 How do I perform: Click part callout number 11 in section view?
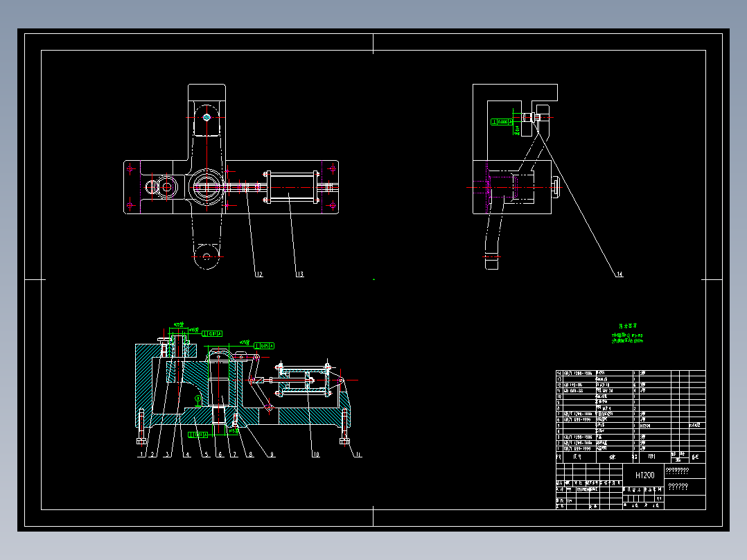click(359, 455)
